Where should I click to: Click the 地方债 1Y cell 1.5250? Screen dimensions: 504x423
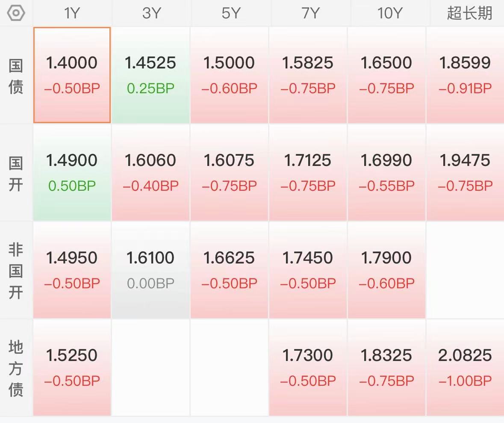point(72,368)
